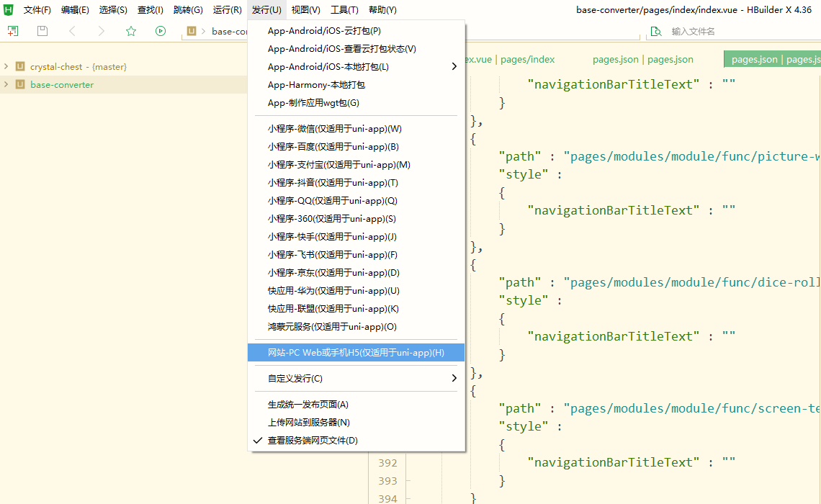This screenshot has height=504, width=821.
Task: Select 小程序-抖音(仅适用于uni-app)(T)
Action: [356, 183]
